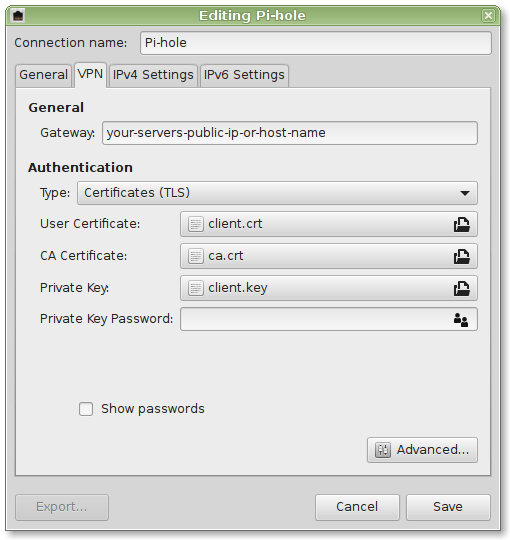Switch to the General tab
Image resolution: width=510 pixels, height=540 pixels.
click(x=43, y=75)
